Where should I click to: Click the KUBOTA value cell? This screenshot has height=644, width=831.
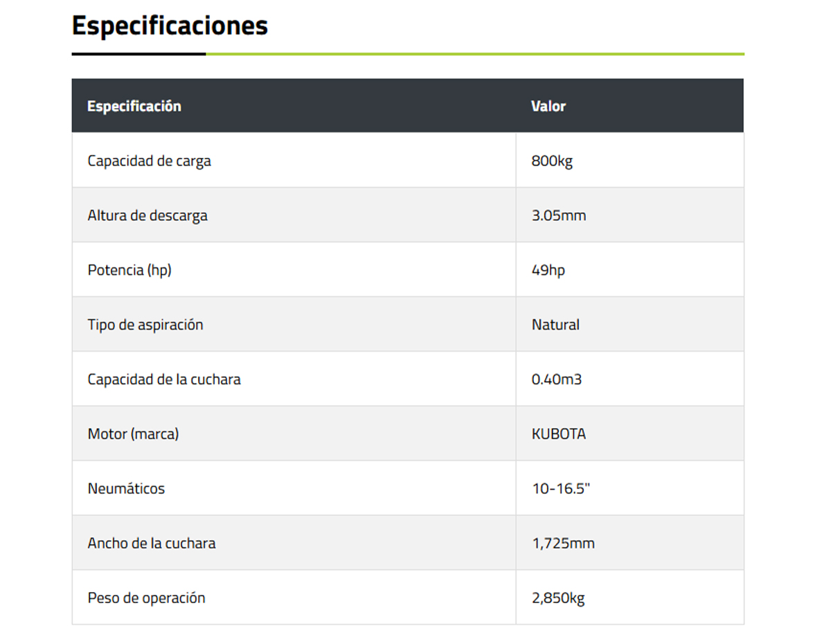pyautogui.click(x=559, y=434)
